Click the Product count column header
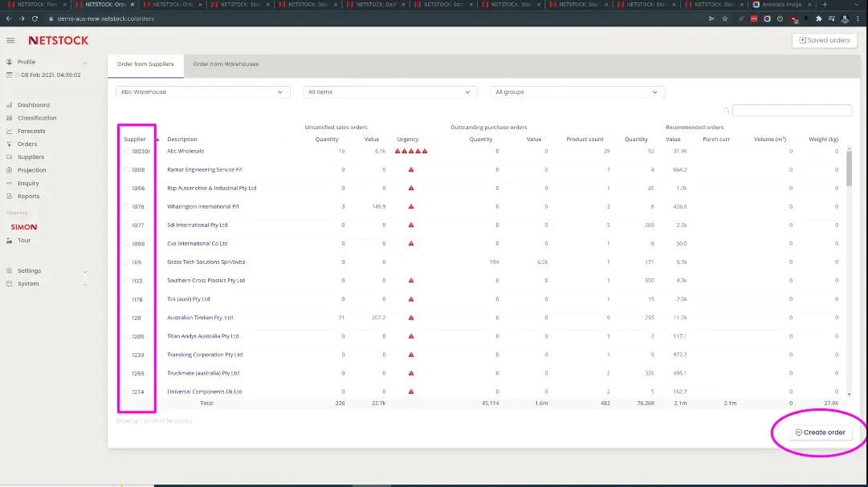The image size is (868, 487). tap(585, 139)
